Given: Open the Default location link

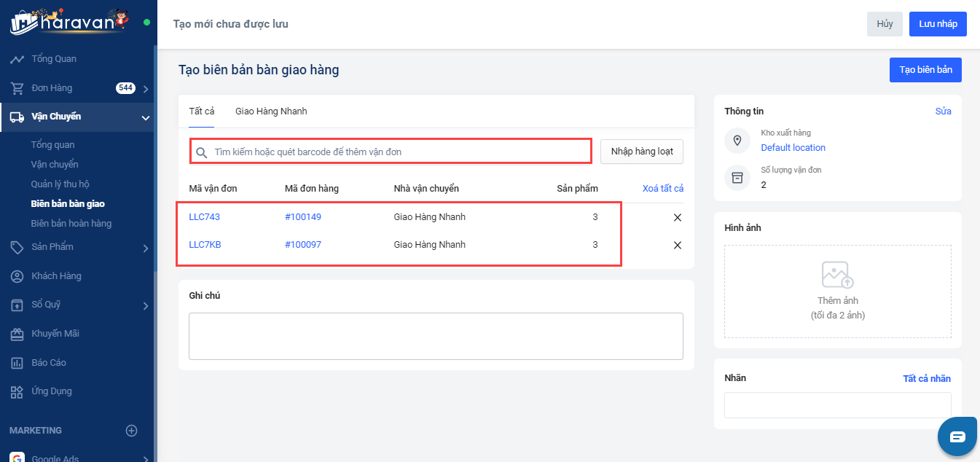Looking at the screenshot, I should click(x=793, y=148).
